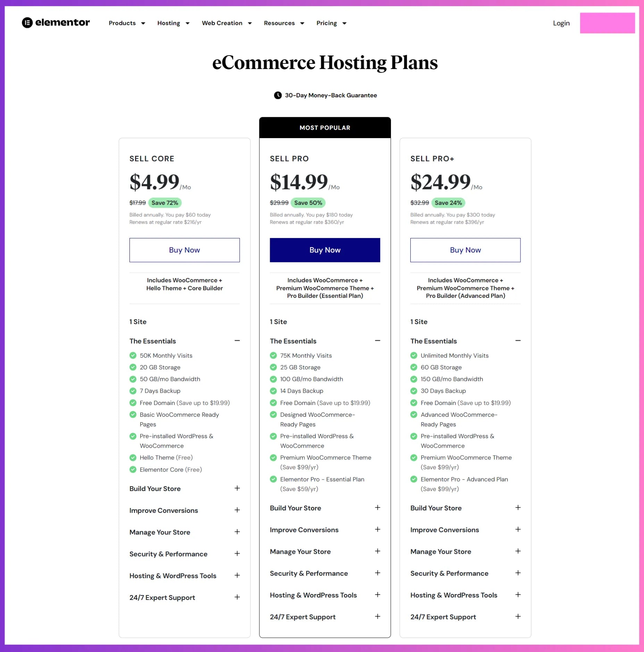644x652 pixels.
Task: Click the Save 72% badge on Sell Core
Action: 165,203
